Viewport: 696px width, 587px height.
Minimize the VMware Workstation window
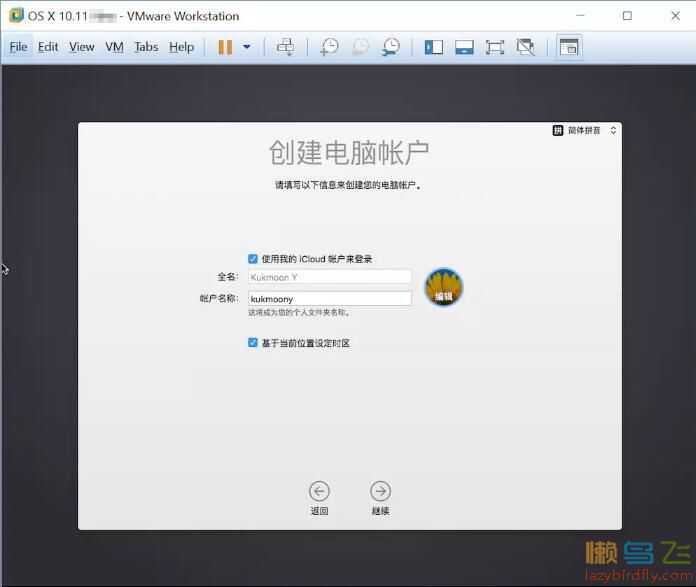pyautogui.click(x=580, y=16)
